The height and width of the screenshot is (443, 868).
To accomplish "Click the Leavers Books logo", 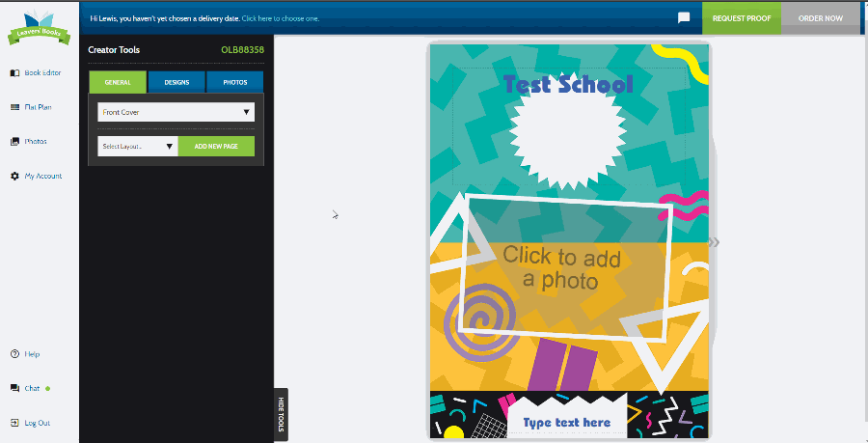I will pos(39,26).
